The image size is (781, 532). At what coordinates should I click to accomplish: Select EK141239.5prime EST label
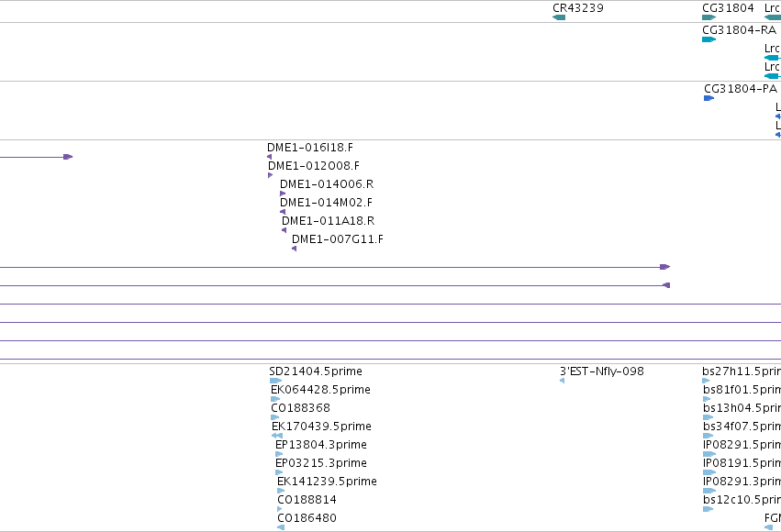[328, 482]
